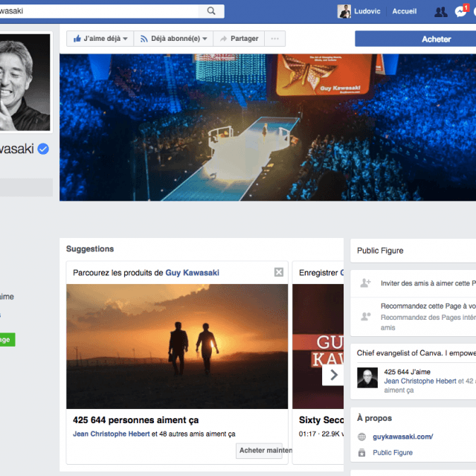The width and height of the screenshot is (476, 476).
Task: Open the Public Figure category link in À propos
Action: point(393,453)
